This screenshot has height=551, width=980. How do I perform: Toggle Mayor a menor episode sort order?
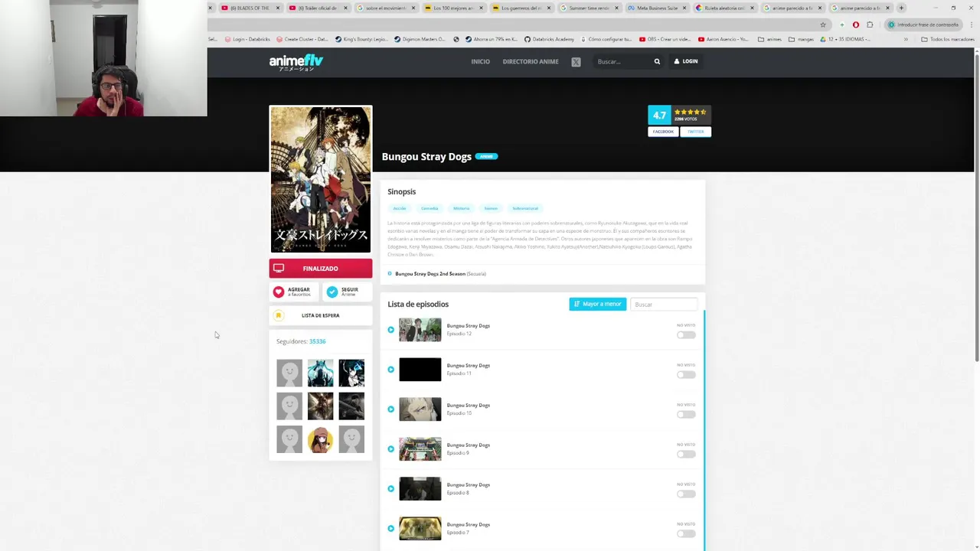597,304
